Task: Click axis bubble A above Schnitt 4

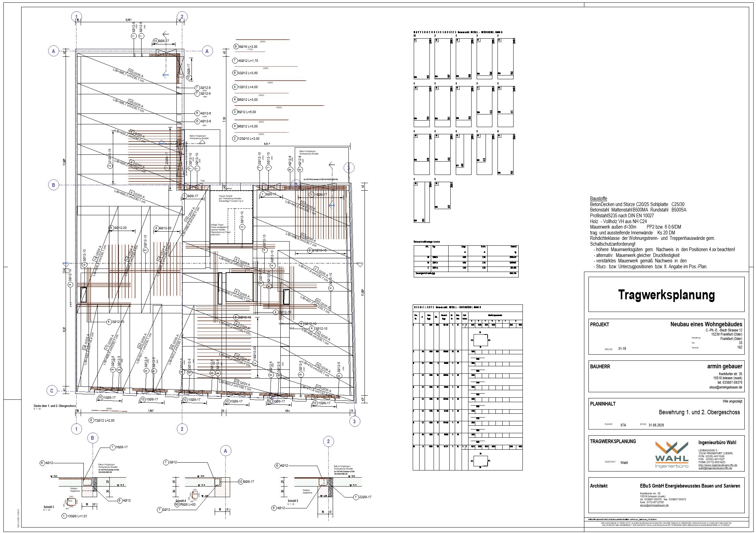Action: pyautogui.click(x=225, y=451)
